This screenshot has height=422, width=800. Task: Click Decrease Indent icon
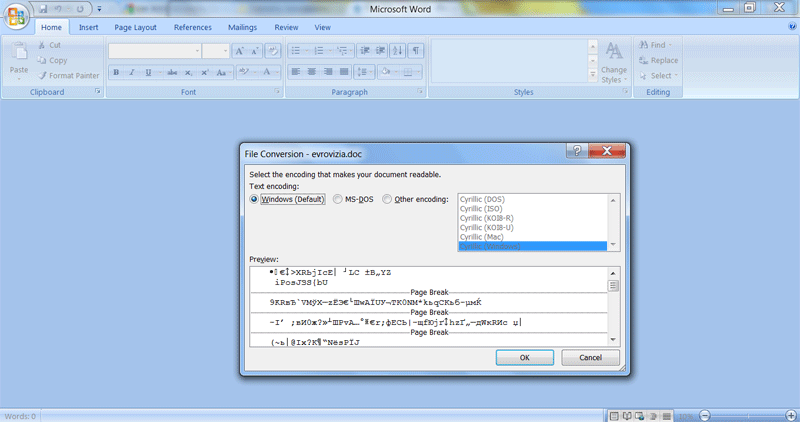pos(365,51)
